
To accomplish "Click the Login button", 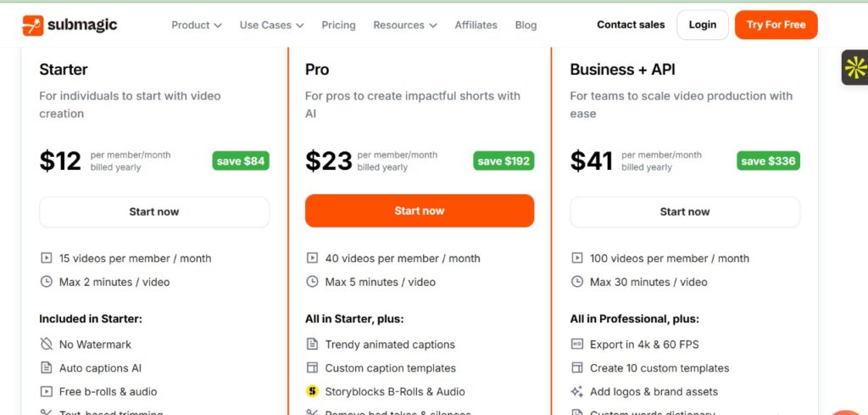I will (702, 25).
